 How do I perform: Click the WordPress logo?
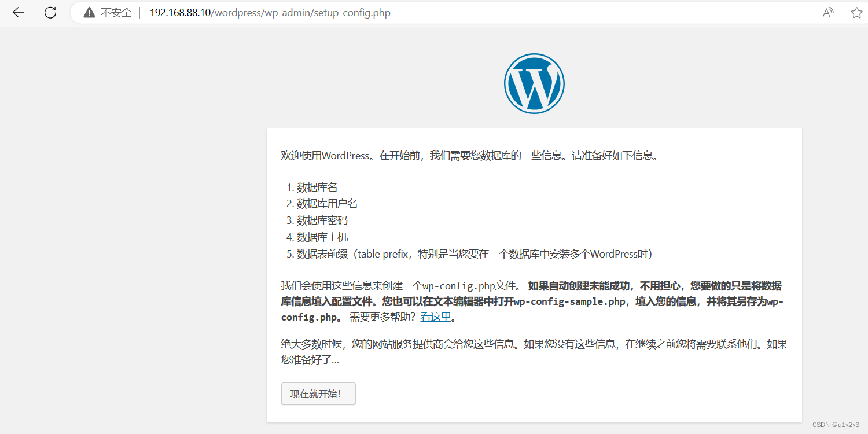coord(534,83)
